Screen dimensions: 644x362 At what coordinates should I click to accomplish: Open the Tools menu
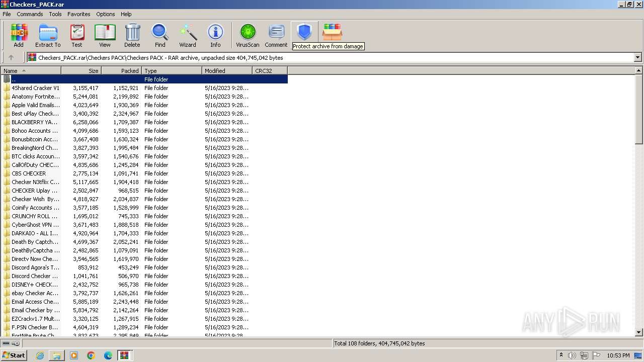55,14
